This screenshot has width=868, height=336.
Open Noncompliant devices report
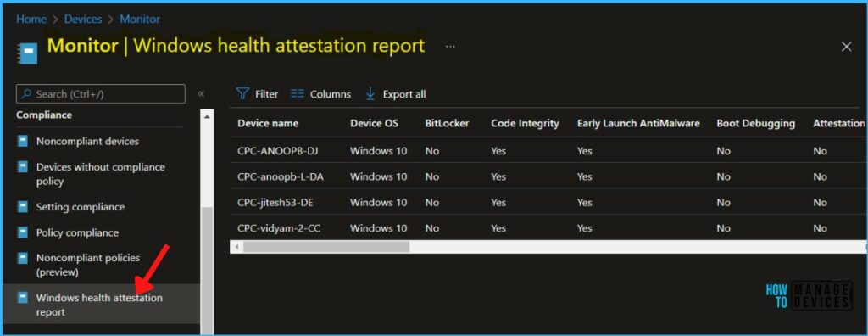tap(87, 141)
